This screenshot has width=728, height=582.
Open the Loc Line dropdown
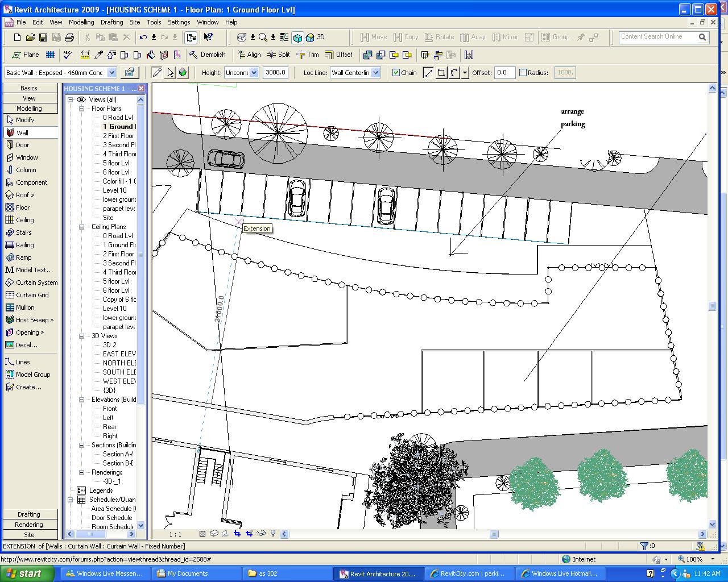[x=376, y=73]
